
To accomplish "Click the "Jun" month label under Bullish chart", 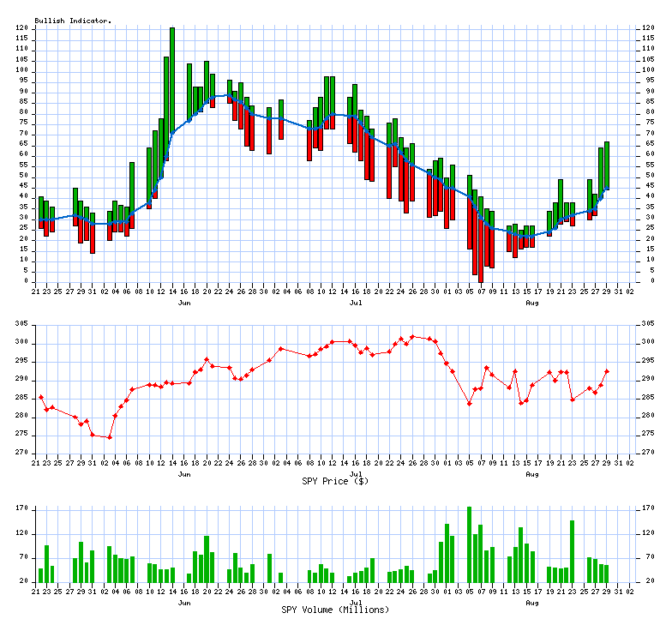I will click(184, 303).
